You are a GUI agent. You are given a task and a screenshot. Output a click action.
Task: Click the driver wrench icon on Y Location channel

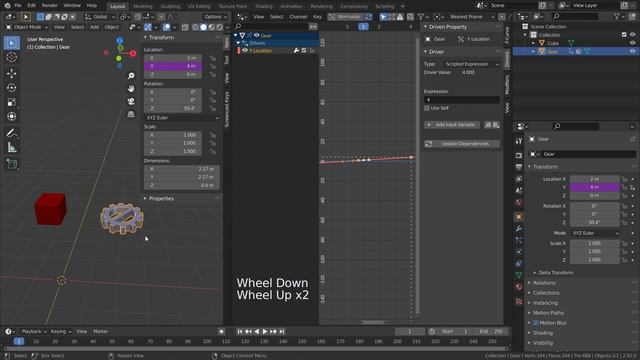pyautogui.click(x=296, y=51)
